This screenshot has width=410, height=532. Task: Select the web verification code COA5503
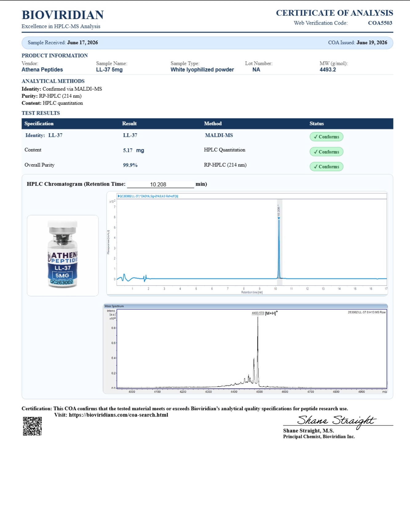pos(380,23)
